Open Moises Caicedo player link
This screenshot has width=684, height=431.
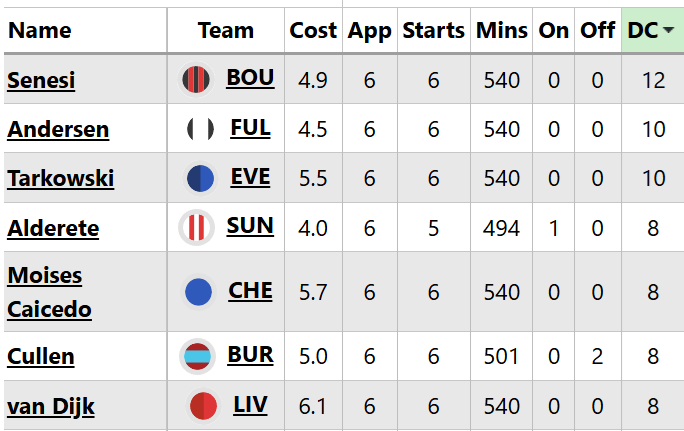coord(49,292)
